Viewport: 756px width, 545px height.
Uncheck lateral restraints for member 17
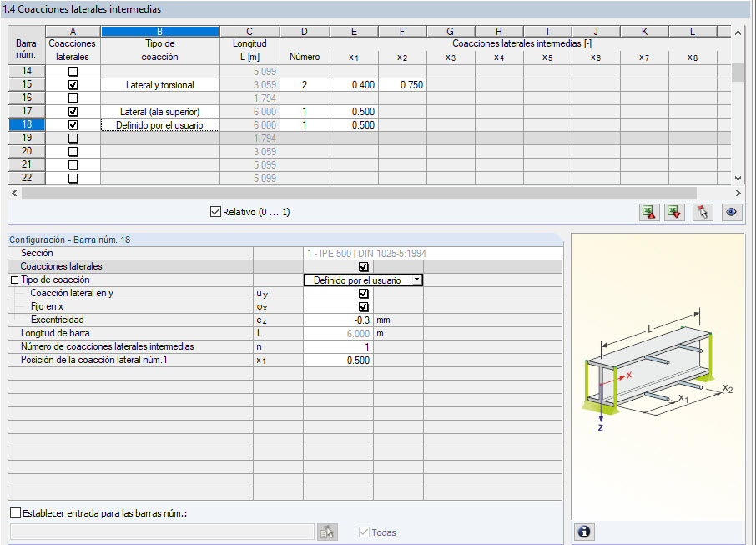coord(73,111)
